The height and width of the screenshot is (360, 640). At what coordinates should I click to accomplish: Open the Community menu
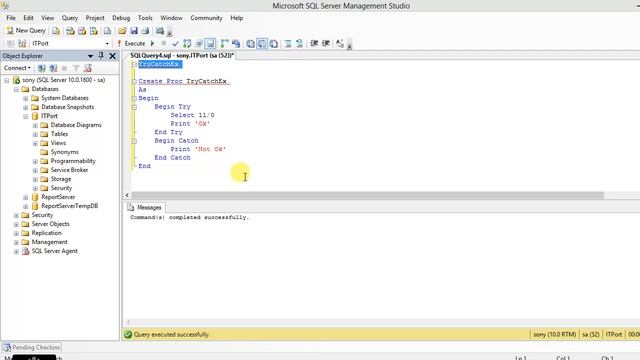pos(206,18)
